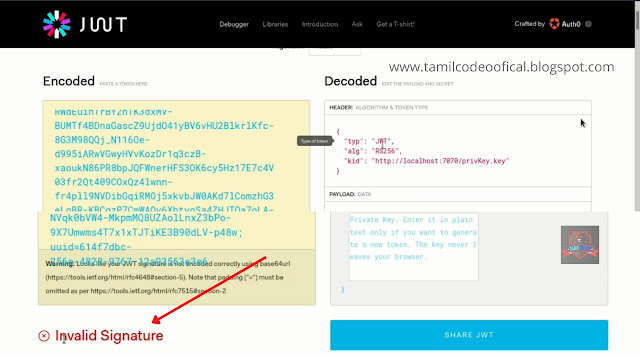Click the gray circle icon beside Auth0

tap(588, 24)
